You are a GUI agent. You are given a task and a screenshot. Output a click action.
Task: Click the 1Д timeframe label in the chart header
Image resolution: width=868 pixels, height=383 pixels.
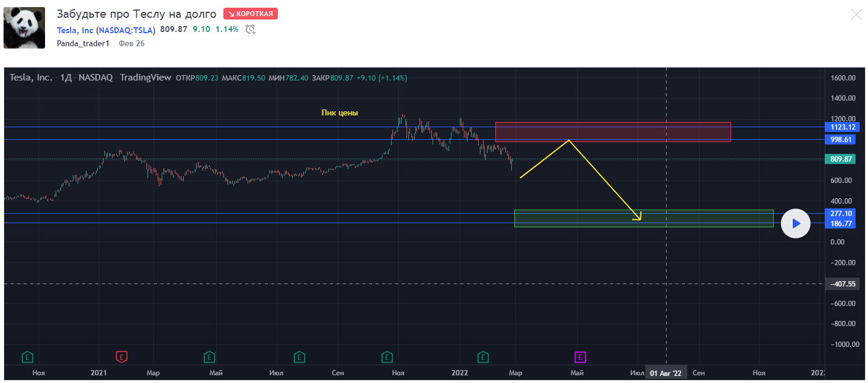[66, 78]
